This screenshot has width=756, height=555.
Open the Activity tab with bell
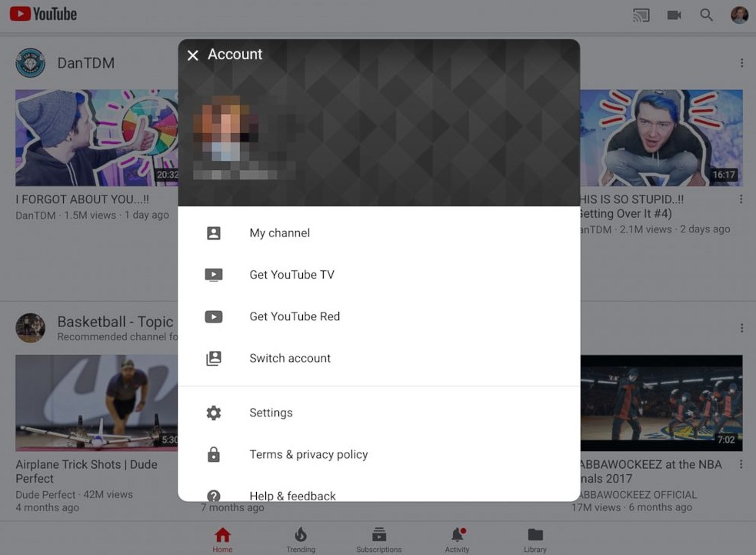tap(457, 540)
